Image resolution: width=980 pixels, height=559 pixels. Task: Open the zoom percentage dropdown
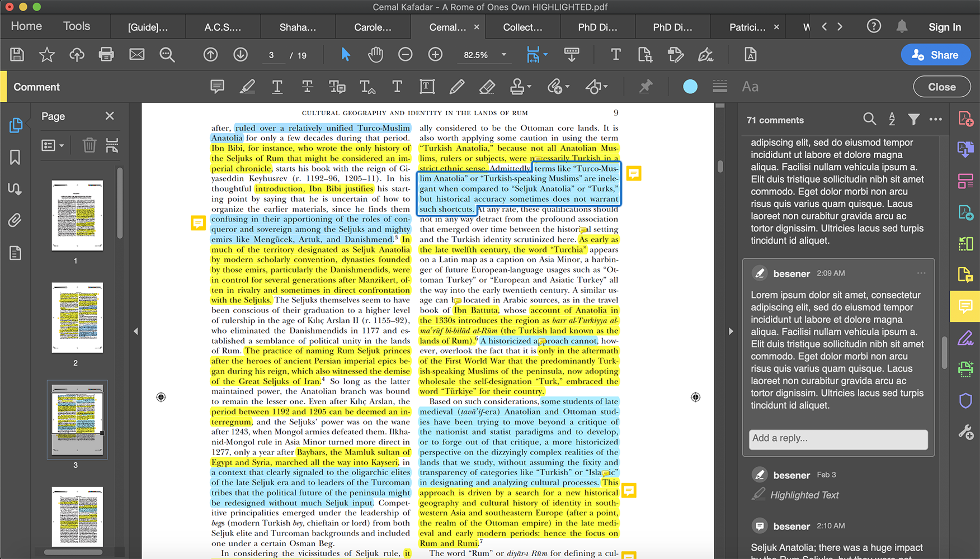pyautogui.click(x=503, y=54)
